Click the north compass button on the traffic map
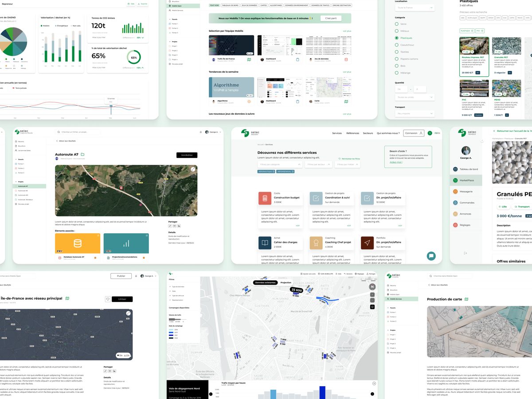Viewport: 532px width, 399px height. click(x=372, y=286)
